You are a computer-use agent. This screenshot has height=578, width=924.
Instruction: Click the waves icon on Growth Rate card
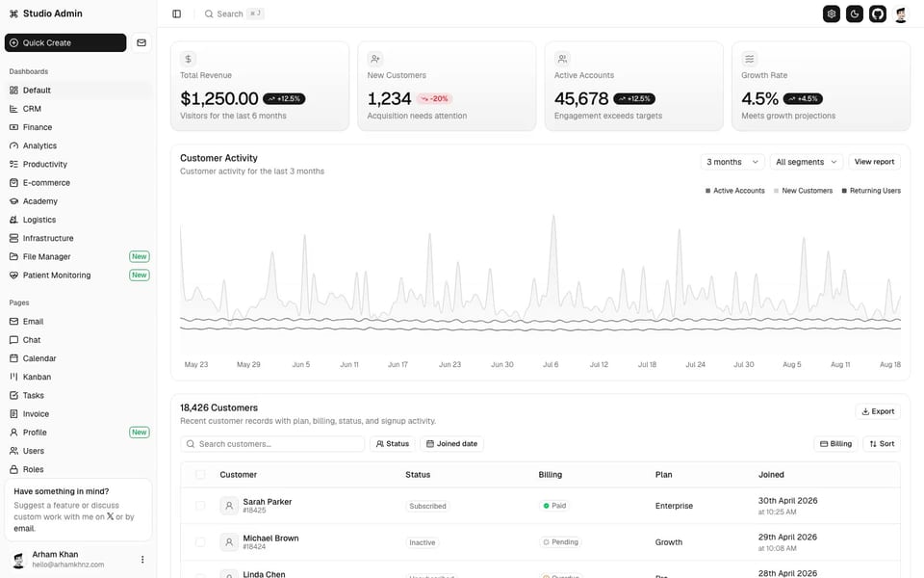point(749,59)
